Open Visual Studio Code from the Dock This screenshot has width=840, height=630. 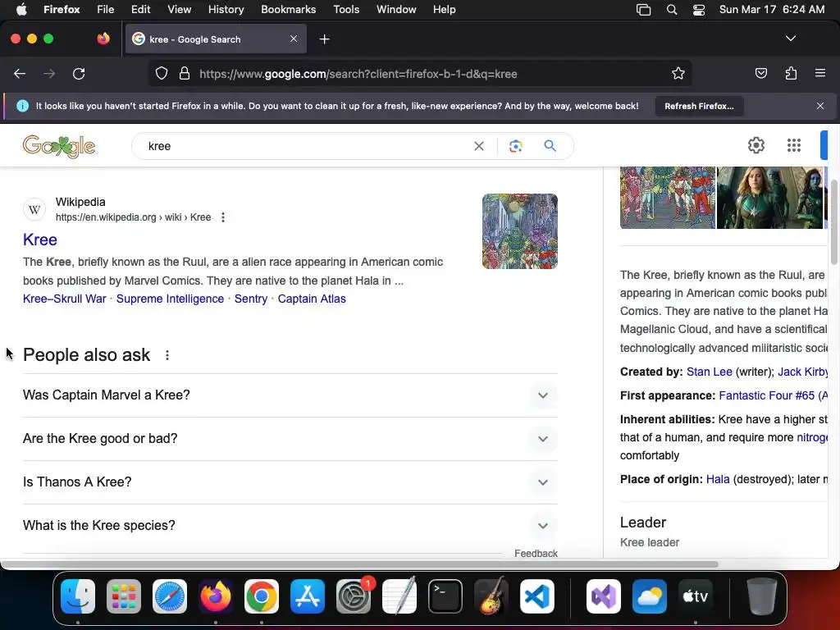point(536,596)
